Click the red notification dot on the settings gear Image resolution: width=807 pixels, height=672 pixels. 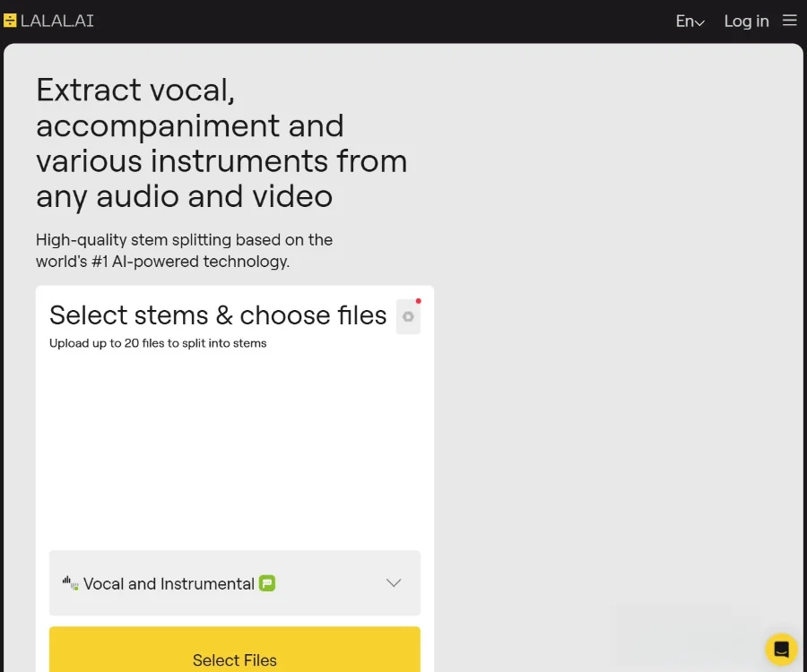pos(418,301)
